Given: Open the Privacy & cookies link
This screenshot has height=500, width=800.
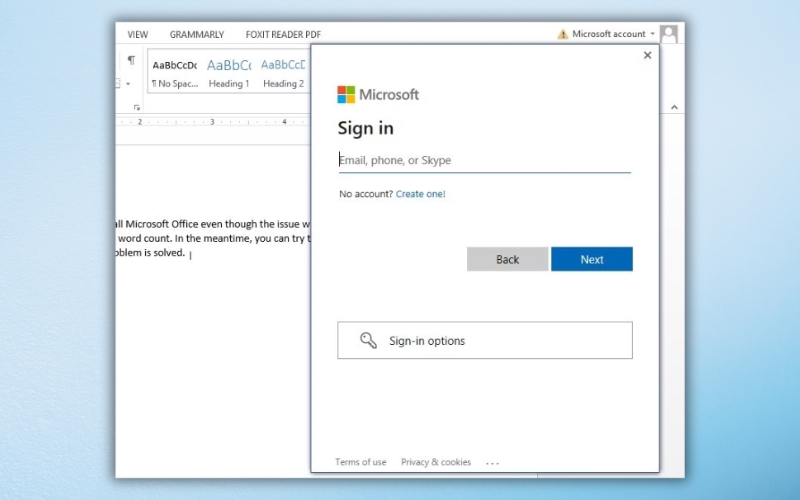Looking at the screenshot, I should pyautogui.click(x=436, y=462).
